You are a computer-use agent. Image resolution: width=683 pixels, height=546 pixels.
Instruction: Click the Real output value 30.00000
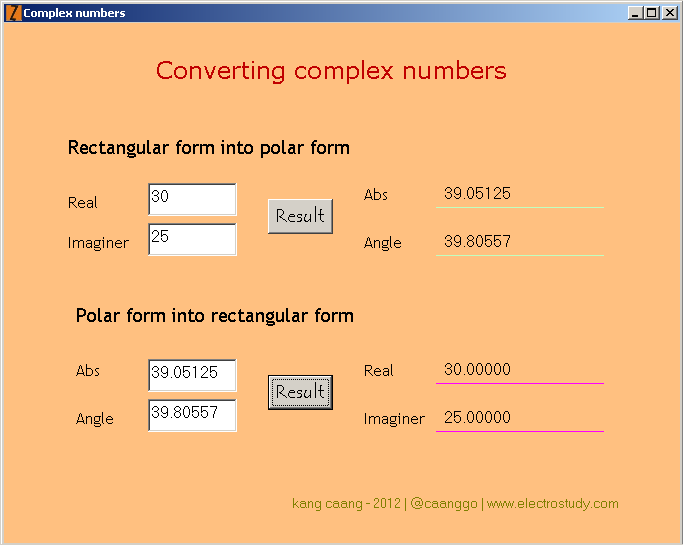(x=477, y=370)
